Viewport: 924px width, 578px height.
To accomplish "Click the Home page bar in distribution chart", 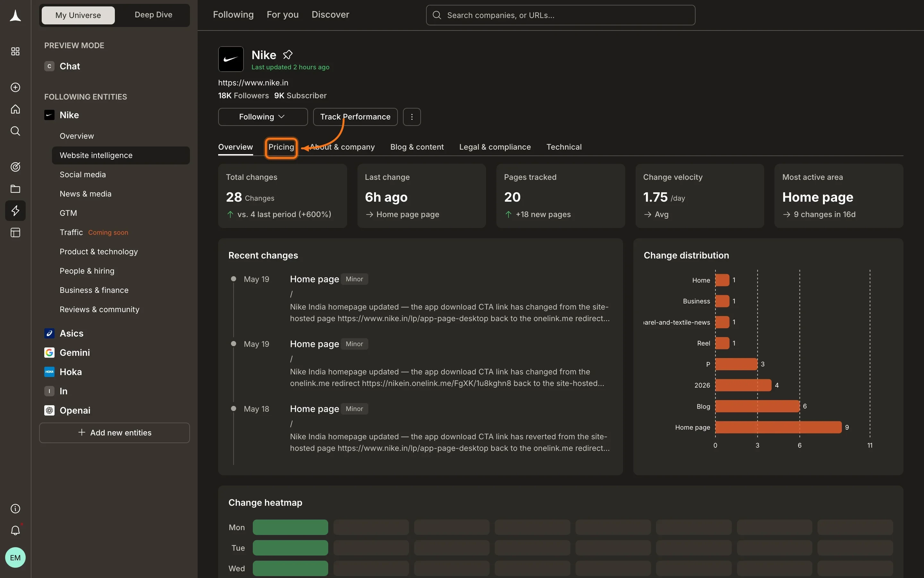I will (778, 427).
